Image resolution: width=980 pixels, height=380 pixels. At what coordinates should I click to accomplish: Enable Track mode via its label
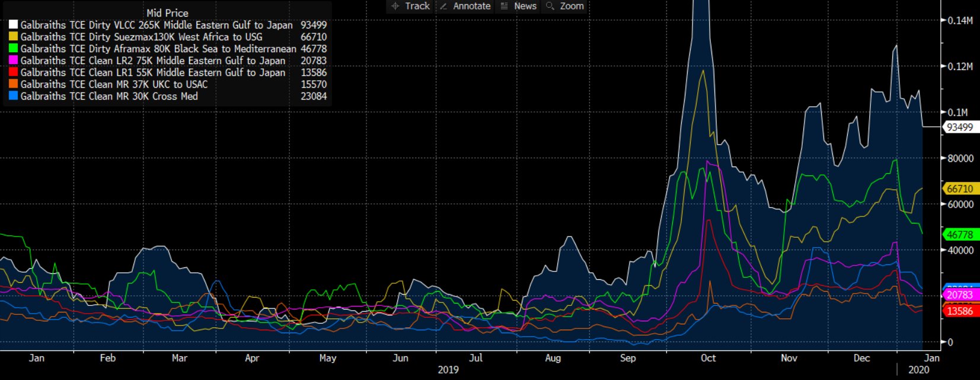(417, 6)
